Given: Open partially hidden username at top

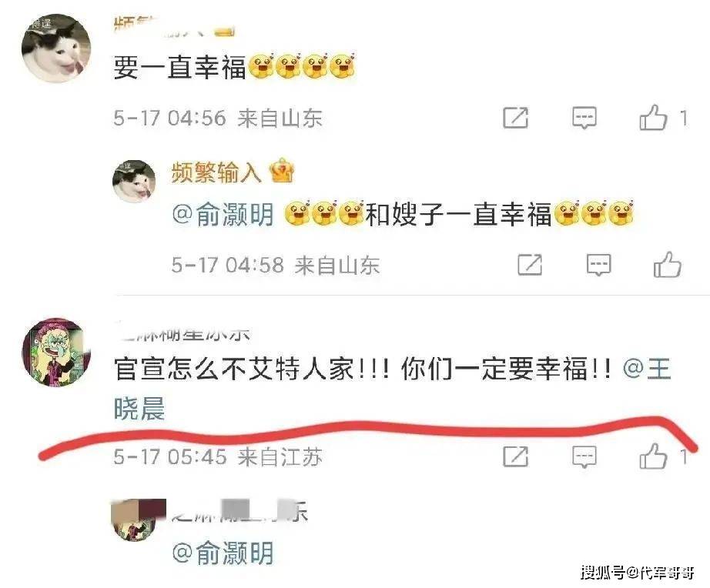Looking at the screenshot, I should (x=174, y=26).
